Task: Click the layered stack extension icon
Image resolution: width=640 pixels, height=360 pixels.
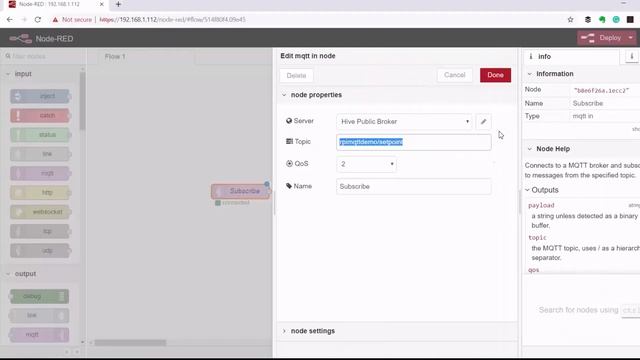Action: pos(588,19)
